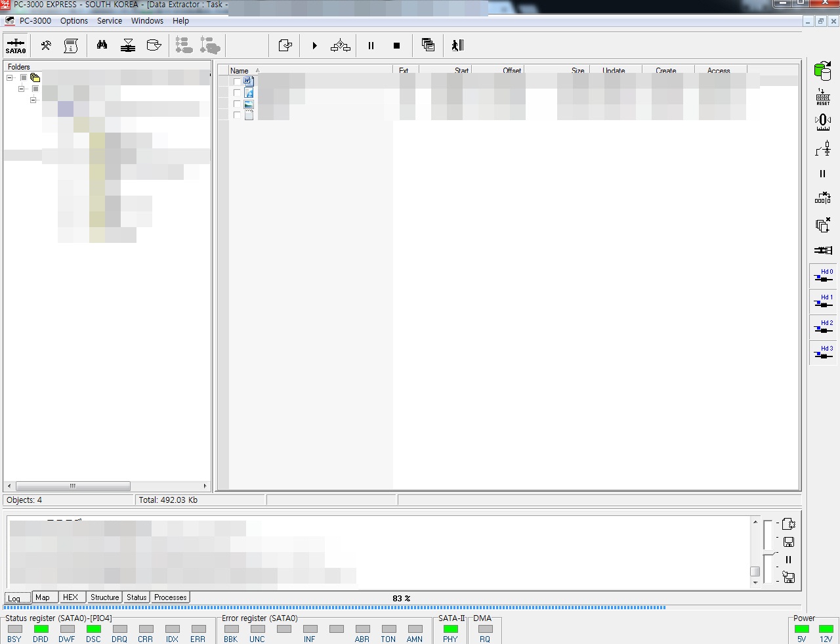Sort files by Name column header
Viewport: 840px width, 644px height.
pyautogui.click(x=310, y=70)
